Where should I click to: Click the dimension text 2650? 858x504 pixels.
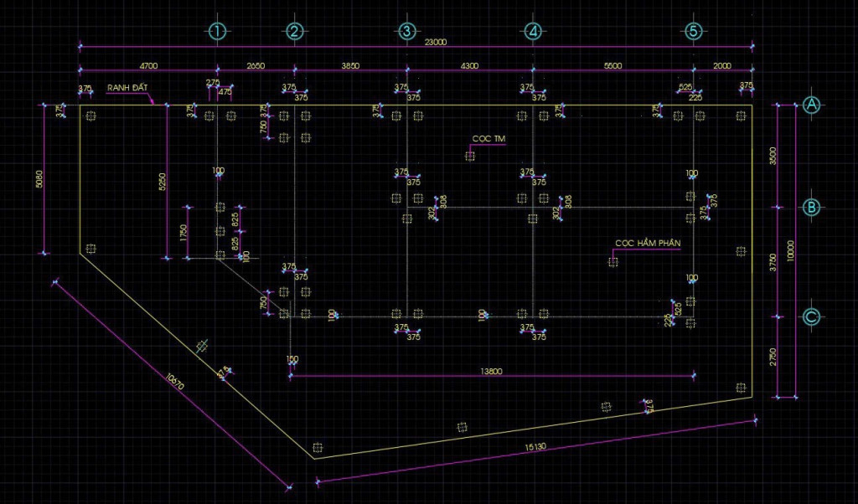(256, 65)
